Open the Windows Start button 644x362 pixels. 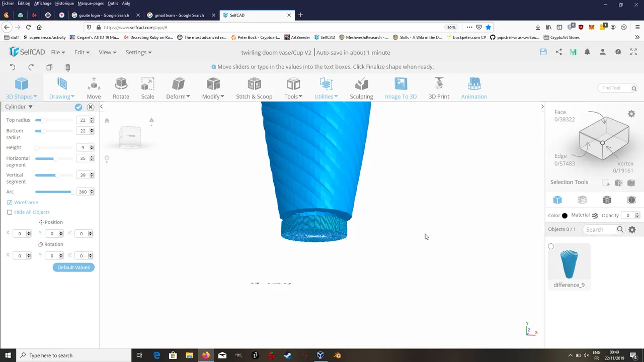coord(8,355)
